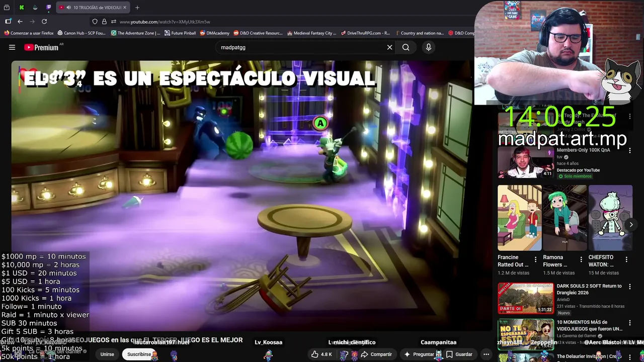Go forward with browser forward arrow

[x=32, y=22]
